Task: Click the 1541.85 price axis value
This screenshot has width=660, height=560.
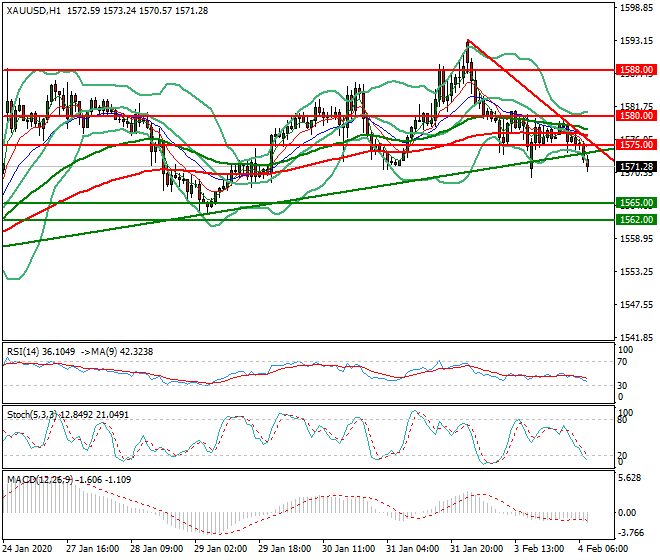Action: pyautogui.click(x=636, y=338)
